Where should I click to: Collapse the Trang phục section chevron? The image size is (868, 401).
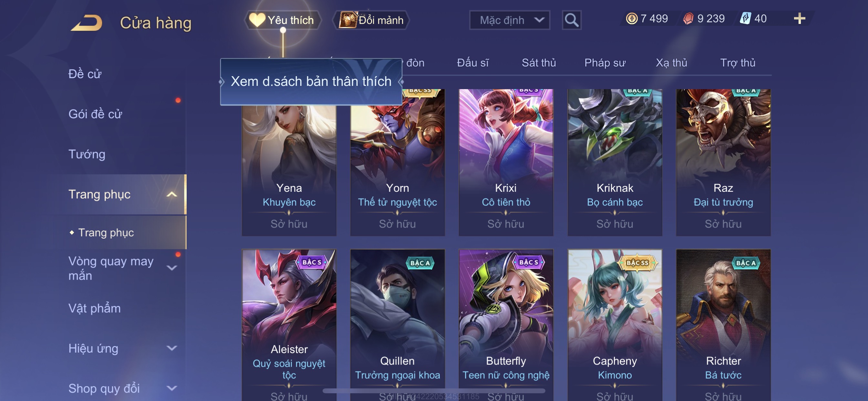(x=172, y=194)
